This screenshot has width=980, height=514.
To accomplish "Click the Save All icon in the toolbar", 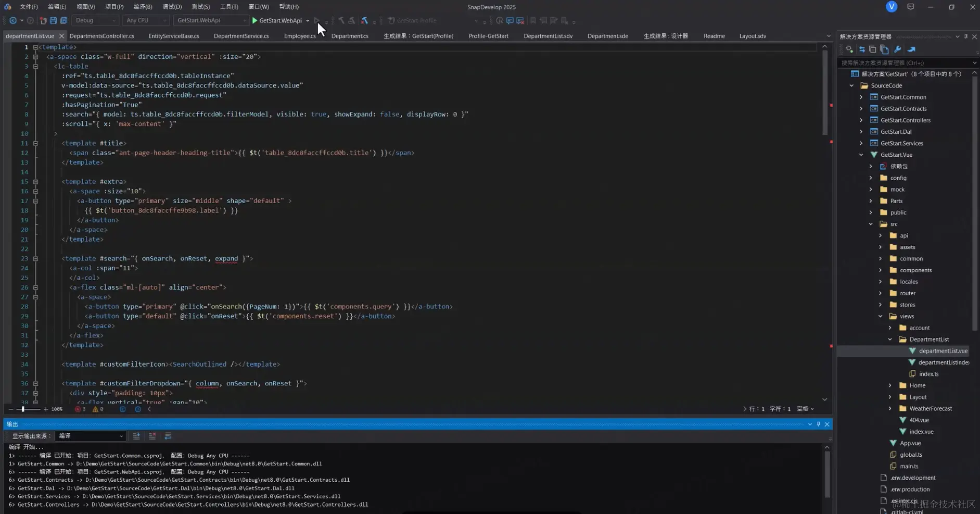I will pyautogui.click(x=63, y=20).
